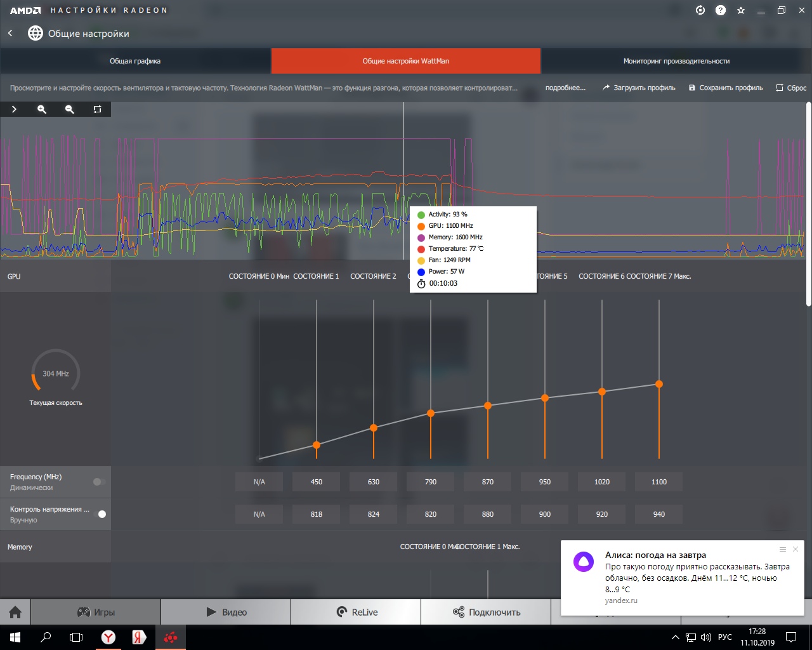Open the Yandex Я app on taskbar
This screenshot has width=812, height=650.
coord(139,637)
